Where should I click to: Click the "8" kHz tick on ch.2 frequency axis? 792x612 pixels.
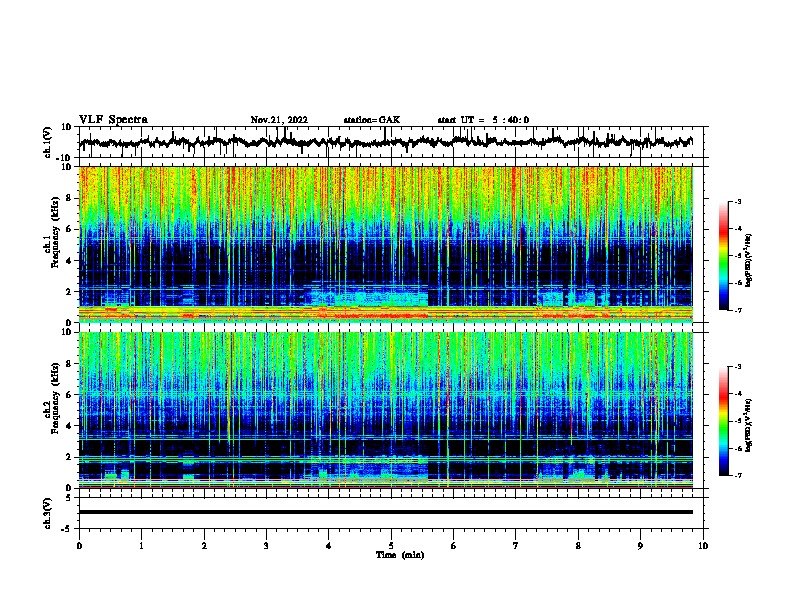[x=69, y=364]
